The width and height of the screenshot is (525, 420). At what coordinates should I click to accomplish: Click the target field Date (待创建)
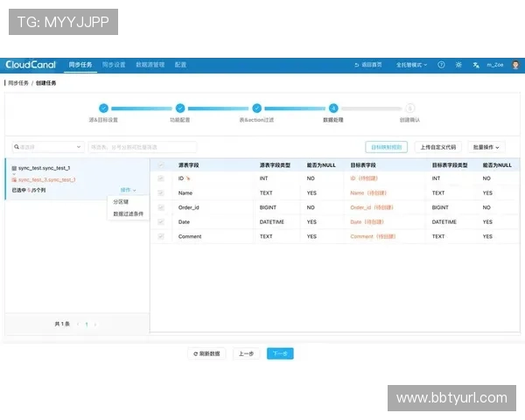pos(367,221)
